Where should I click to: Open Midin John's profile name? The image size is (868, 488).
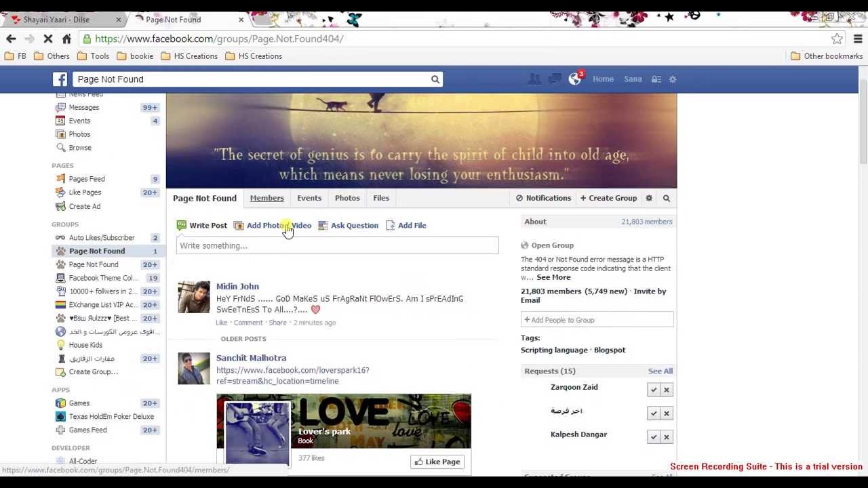click(237, 286)
